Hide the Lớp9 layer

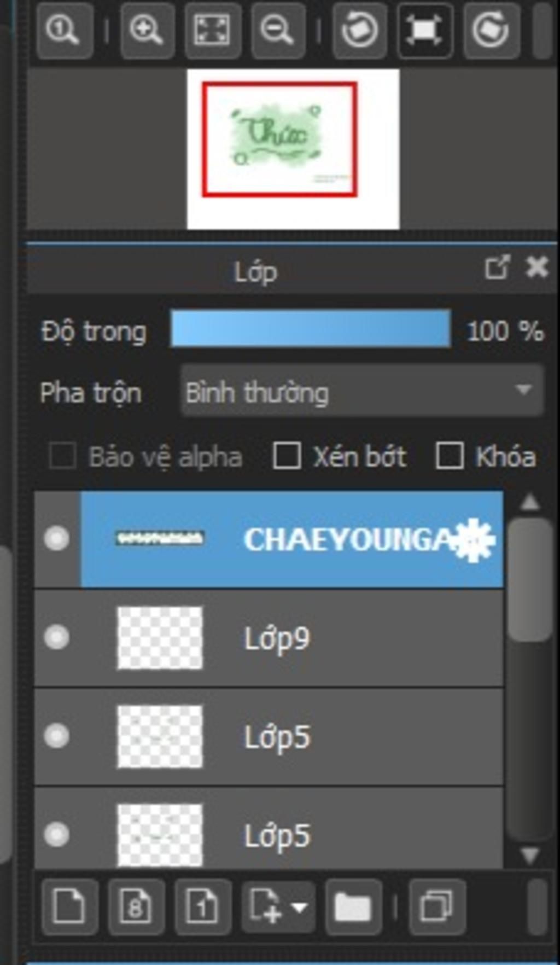point(56,637)
